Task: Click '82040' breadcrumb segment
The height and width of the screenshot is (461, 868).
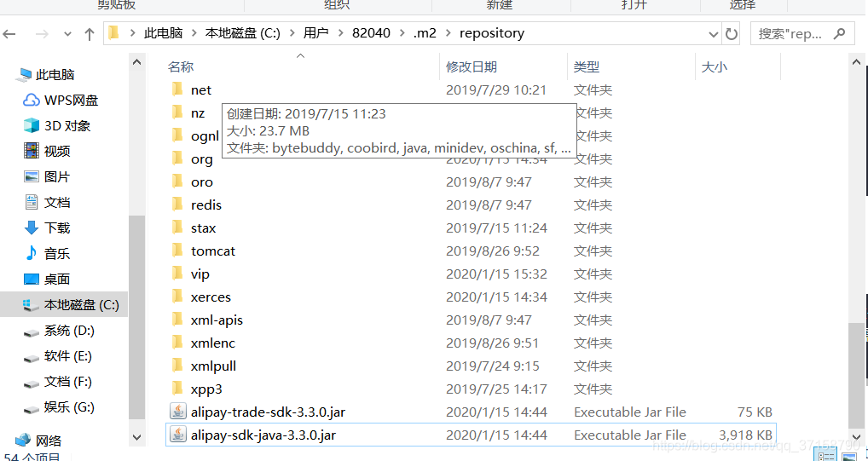Action: pos(371,33)
